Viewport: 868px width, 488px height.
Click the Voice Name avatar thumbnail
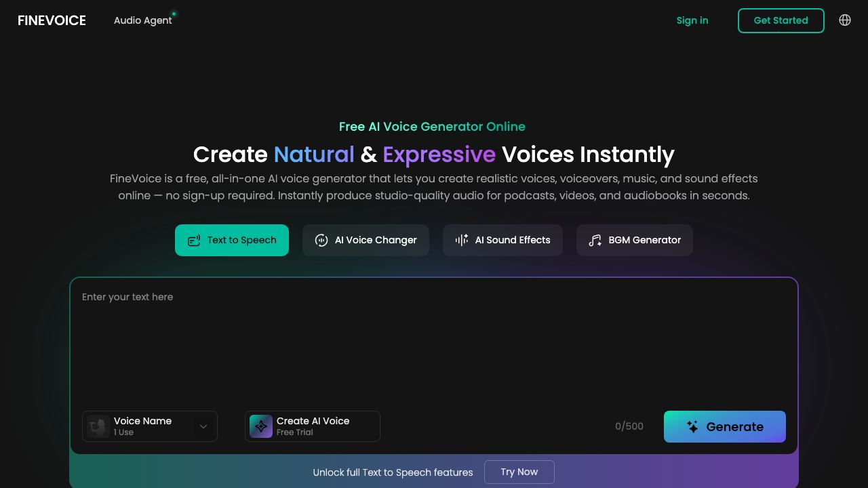(98, 426)
